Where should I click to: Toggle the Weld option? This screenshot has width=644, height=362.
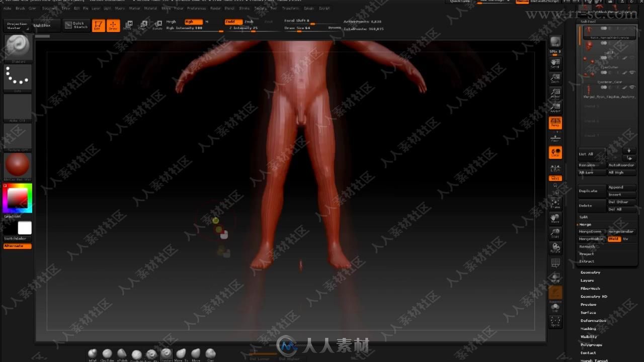(614, 239)
